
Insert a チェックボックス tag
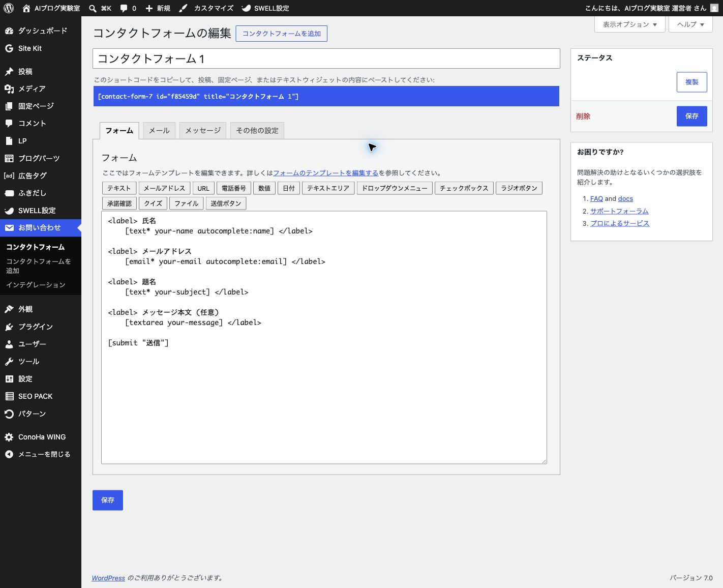click(464, 188)
